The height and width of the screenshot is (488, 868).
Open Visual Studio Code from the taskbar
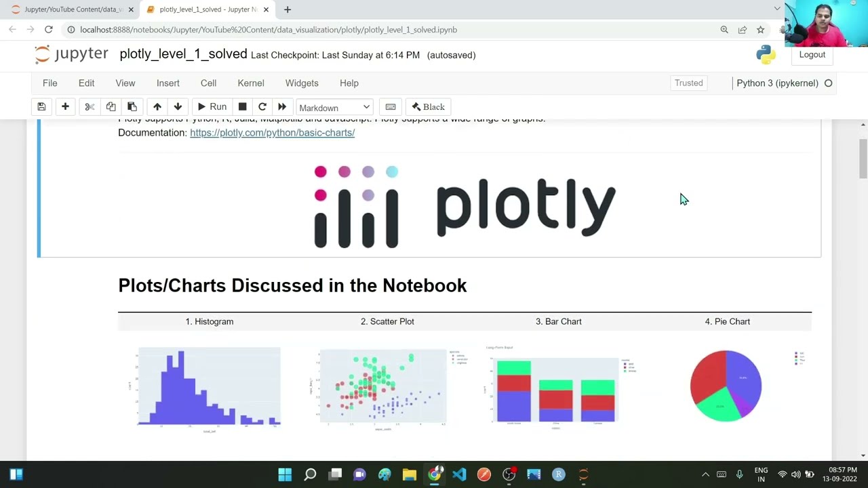tap(459, 474)
